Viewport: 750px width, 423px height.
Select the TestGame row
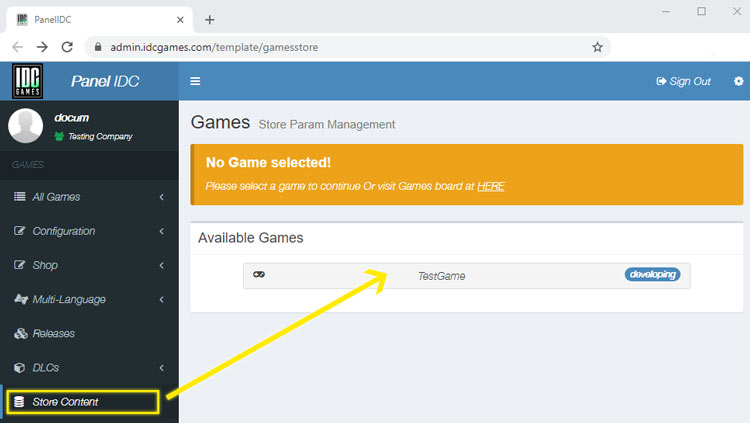pos(466,276)
